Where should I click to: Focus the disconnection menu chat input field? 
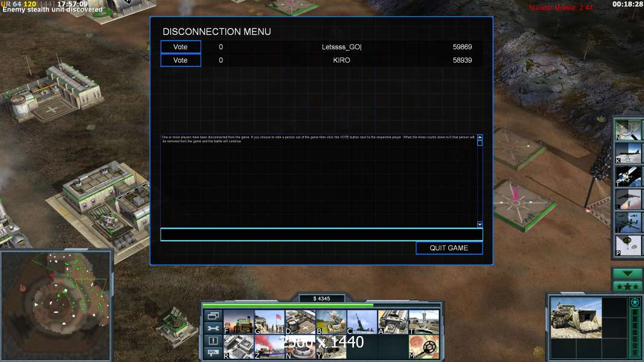pyautogui.click(x=321, y=235)
